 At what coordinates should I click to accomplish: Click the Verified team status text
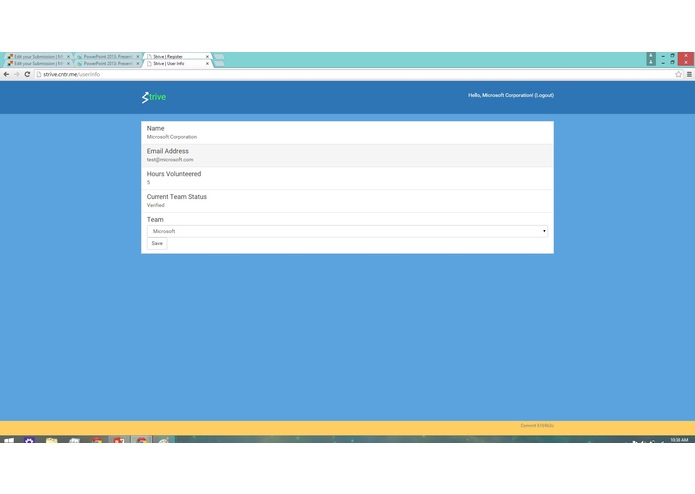(x=156, y=205)
